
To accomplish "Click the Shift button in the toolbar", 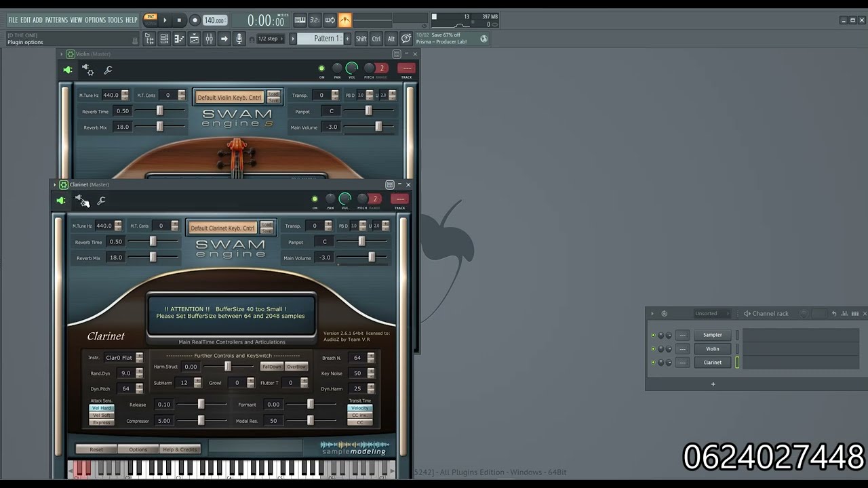I will 361,39.
